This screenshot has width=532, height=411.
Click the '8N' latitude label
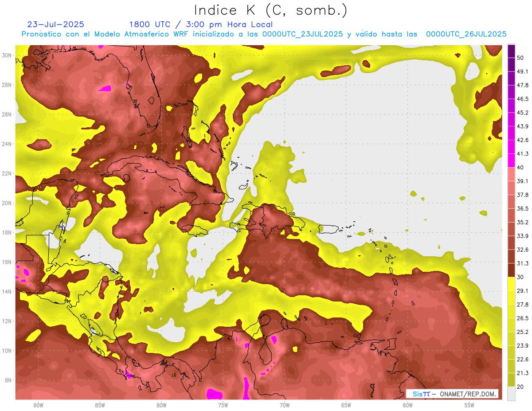coord(8,380)
